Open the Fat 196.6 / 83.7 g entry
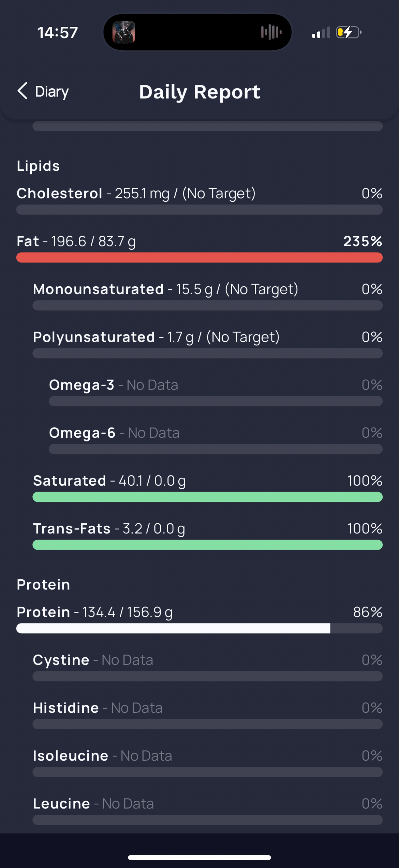 click(199, 248)
